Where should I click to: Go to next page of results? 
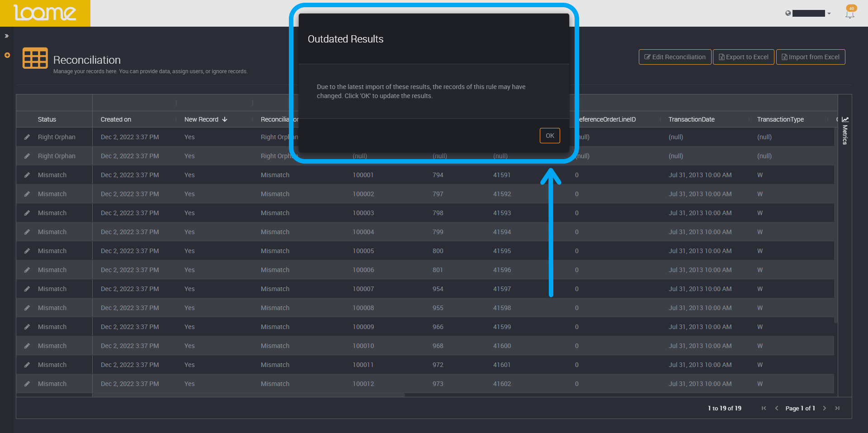point(825,408)
